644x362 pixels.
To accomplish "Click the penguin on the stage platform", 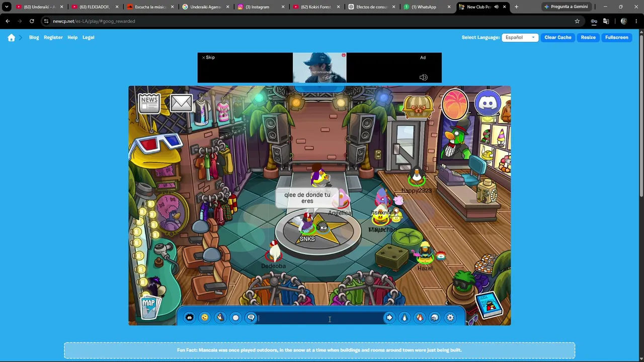I will click(318, 176).
